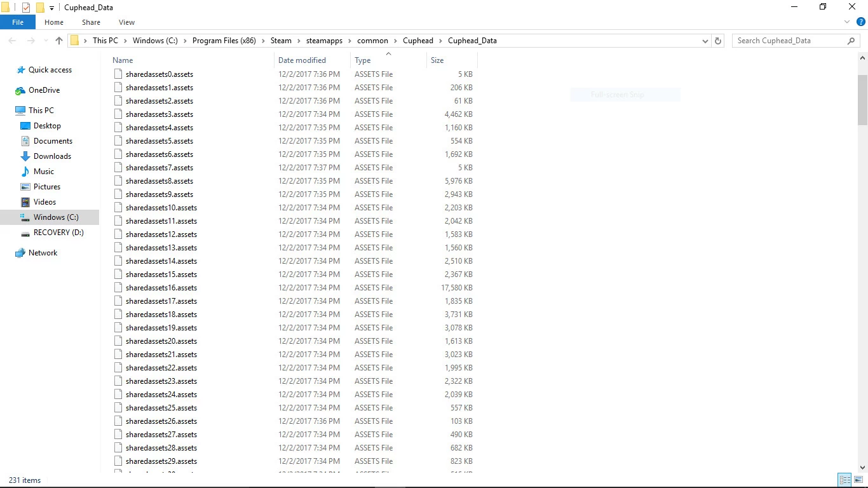The image size is (868, 488).
Task: Click the Network icon in sidebar
Action: pyautogui.click(x=20, y=253)
